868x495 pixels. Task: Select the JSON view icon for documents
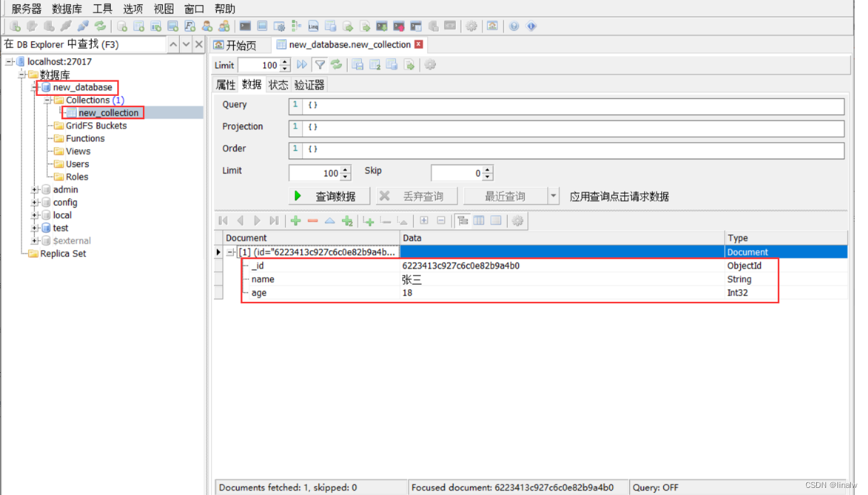coord(496,221)
